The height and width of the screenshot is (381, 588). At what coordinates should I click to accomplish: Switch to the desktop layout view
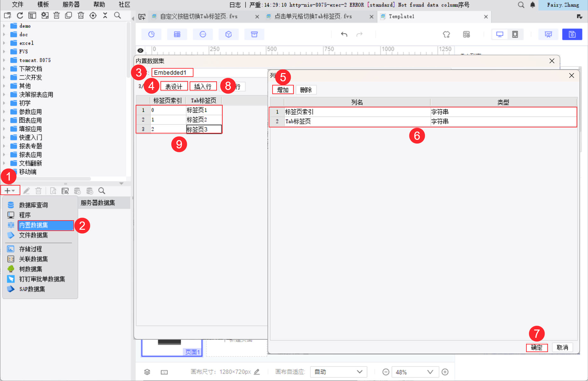point(500,34)
